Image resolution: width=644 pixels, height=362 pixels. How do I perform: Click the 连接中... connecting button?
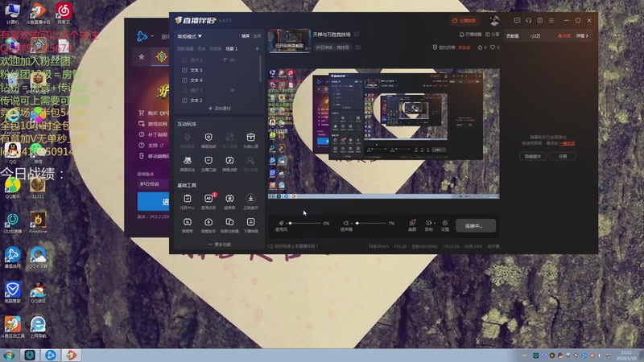[x=475, y=226]
